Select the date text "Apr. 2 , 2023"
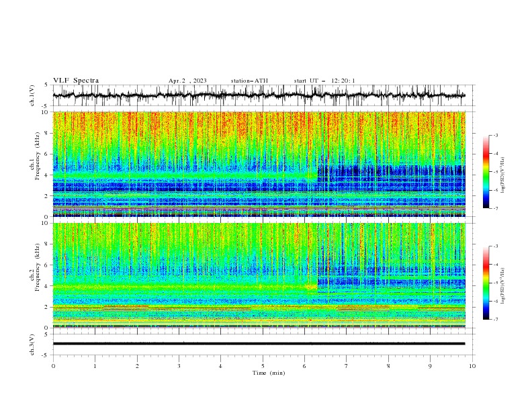The width and height of the screenshot is (532, 411). (187, 81)
